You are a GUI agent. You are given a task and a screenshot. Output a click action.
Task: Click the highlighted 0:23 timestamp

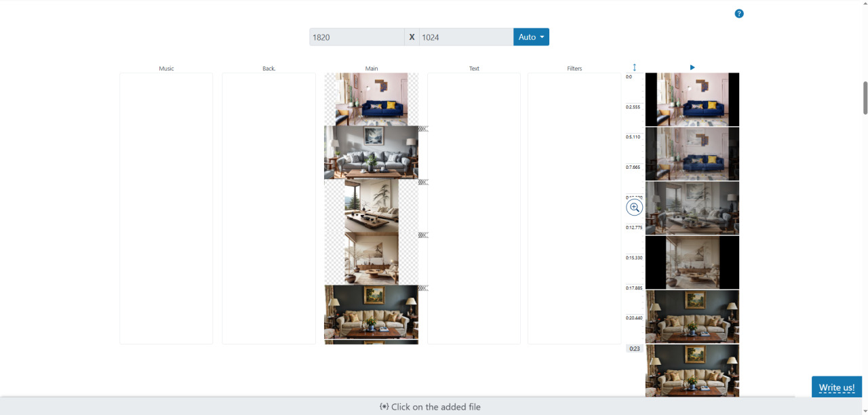tap(634, 348)
